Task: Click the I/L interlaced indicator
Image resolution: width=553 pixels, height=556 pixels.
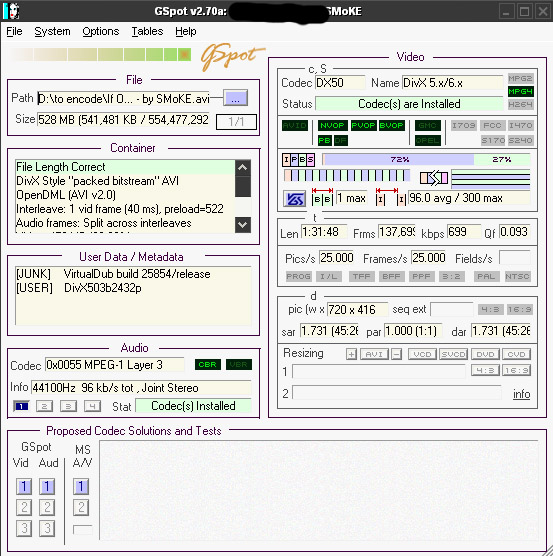Action: (x=329, y=277)
